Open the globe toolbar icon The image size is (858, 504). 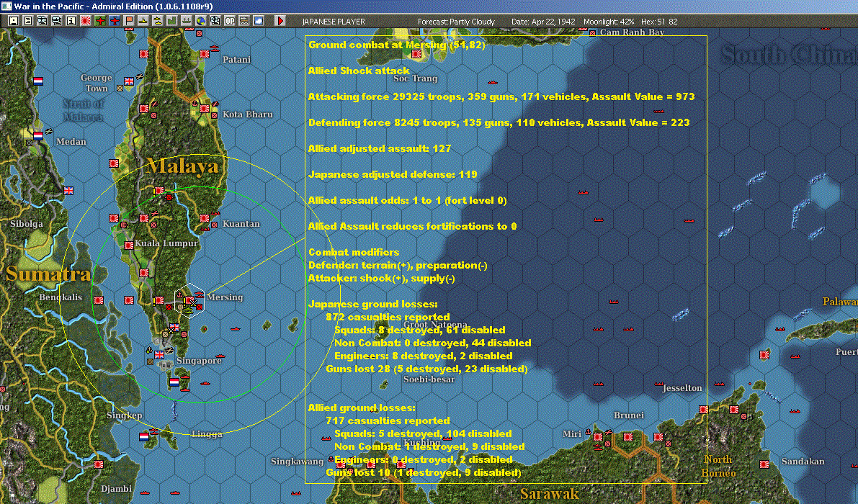tap(201, 21)
